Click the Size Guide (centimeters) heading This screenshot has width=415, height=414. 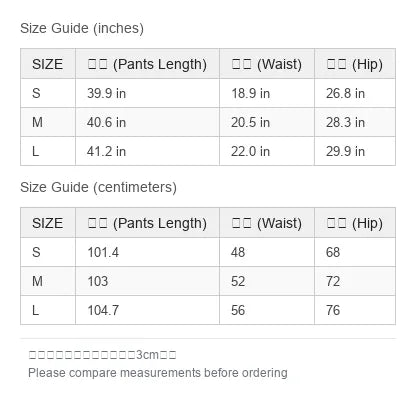pos(98,187)
